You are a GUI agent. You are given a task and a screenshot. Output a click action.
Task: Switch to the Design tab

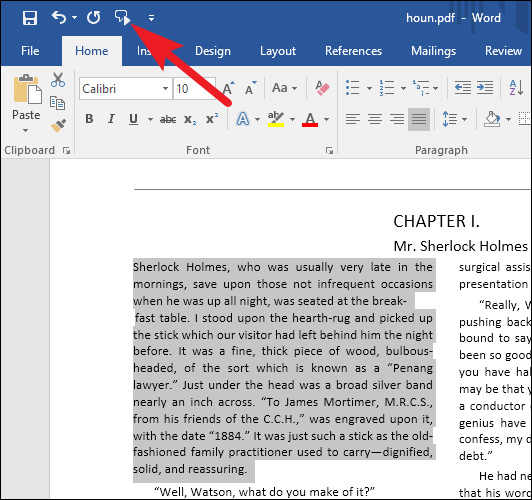(x=213, y=51)
